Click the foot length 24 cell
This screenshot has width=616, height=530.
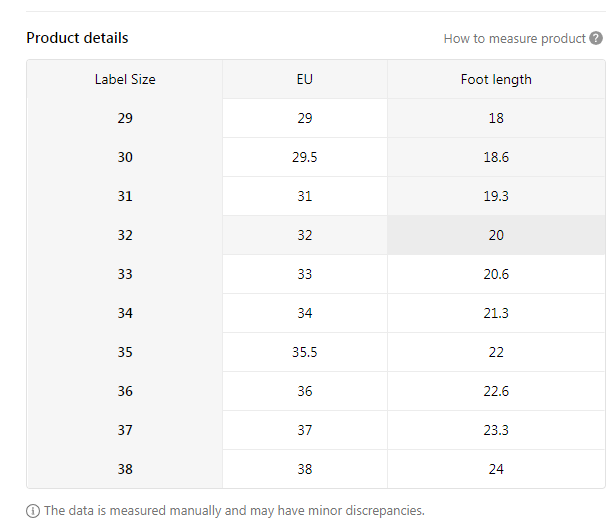pos(496,469)
